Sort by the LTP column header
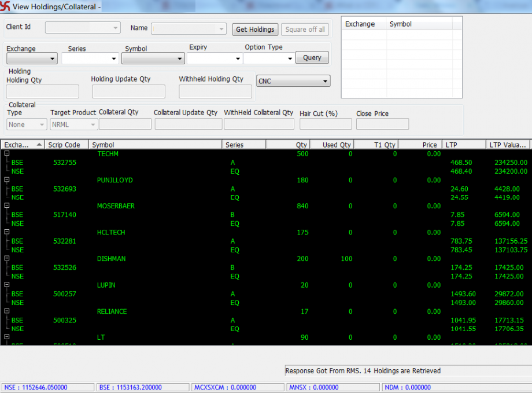The width and height of the screenshot is (532, 393). (x=464, y=145)
